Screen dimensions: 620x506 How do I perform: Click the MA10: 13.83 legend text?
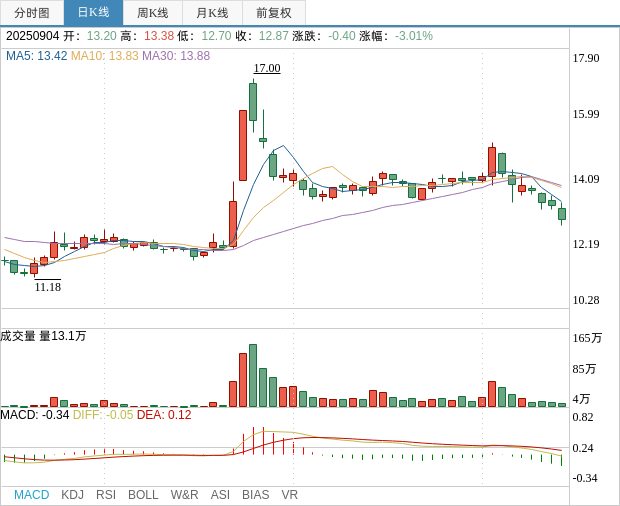pyautogui.click(x=105, y=56)
